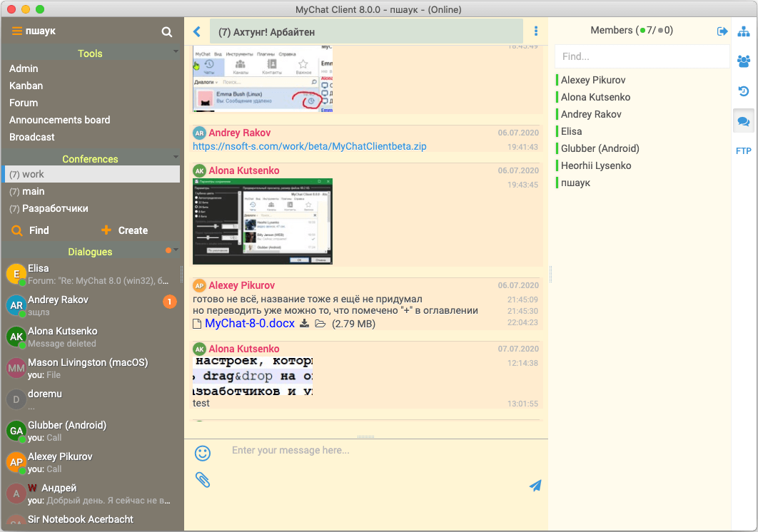This screenshot has width=758, height=532.
Task: Open the hamburger menu beside пшаук
Action: tap(17, 31)
